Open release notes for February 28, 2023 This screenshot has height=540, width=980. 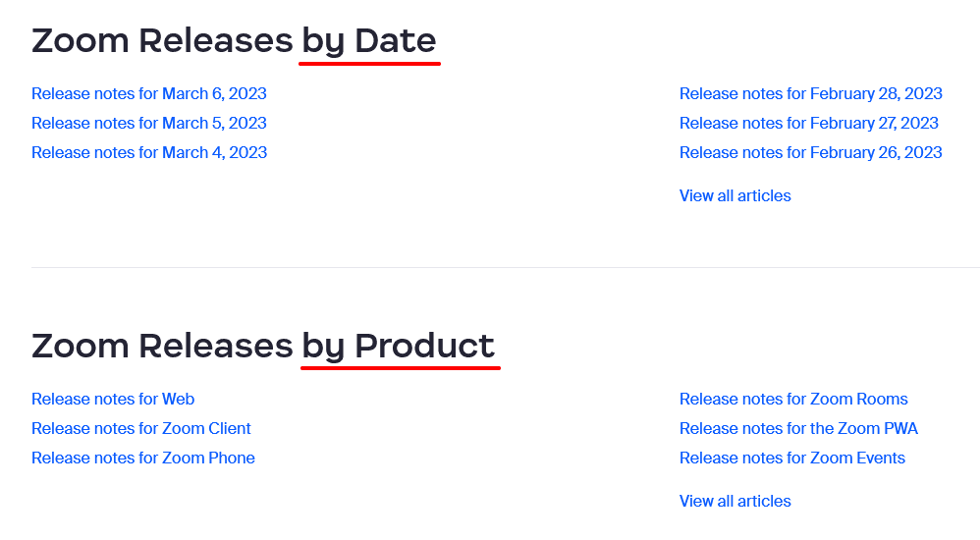[810, 94]
